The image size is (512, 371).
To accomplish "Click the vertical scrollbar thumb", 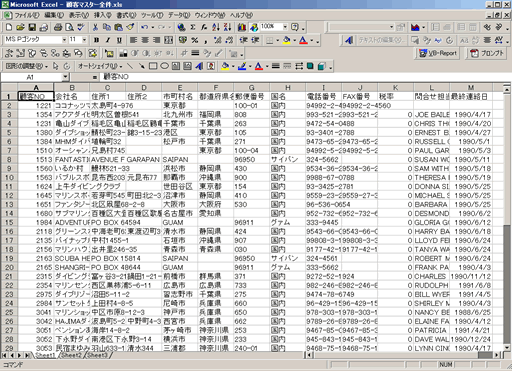I will [507, 284].
